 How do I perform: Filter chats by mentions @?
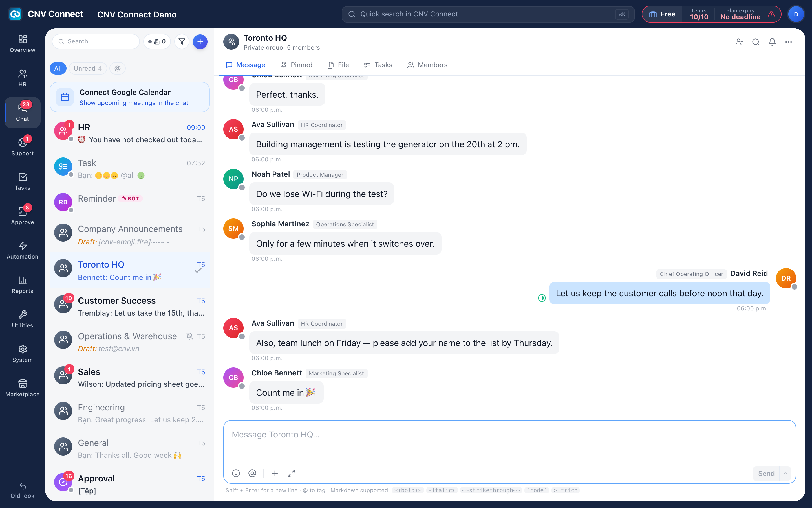118,68
